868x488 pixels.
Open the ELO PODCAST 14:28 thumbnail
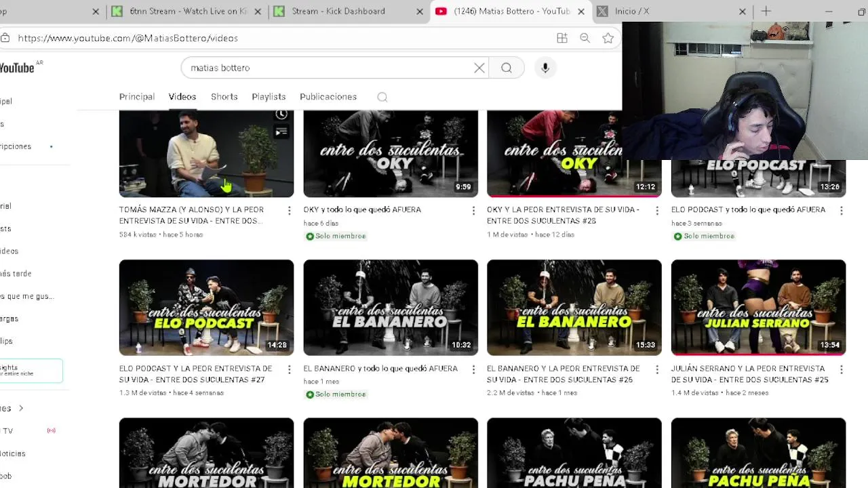point(206,308)
